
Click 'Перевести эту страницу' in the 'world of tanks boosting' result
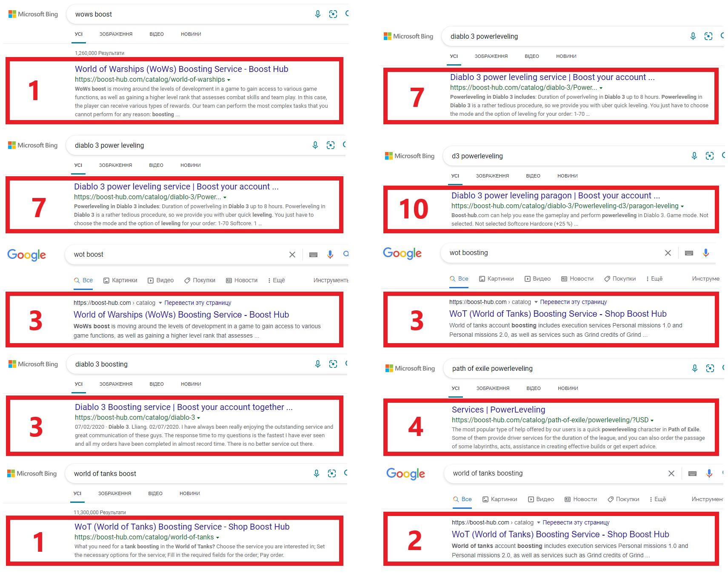click(x=576, y=522)
